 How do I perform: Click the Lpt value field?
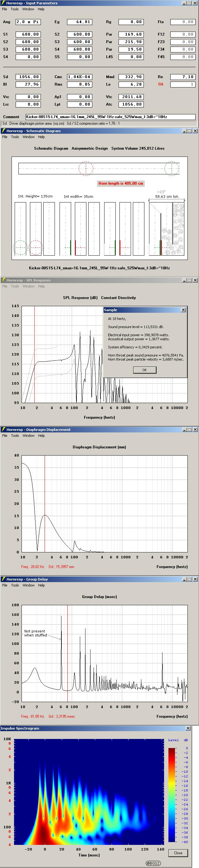tap(79, 104)
